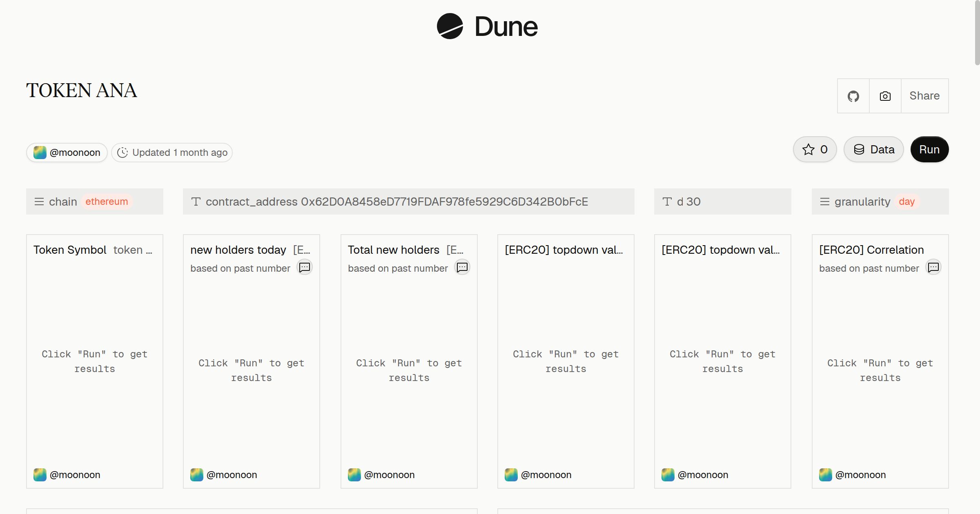The image size is (980, 514).
Task: Open the Total new holders title
Action: tap(394, 250)
